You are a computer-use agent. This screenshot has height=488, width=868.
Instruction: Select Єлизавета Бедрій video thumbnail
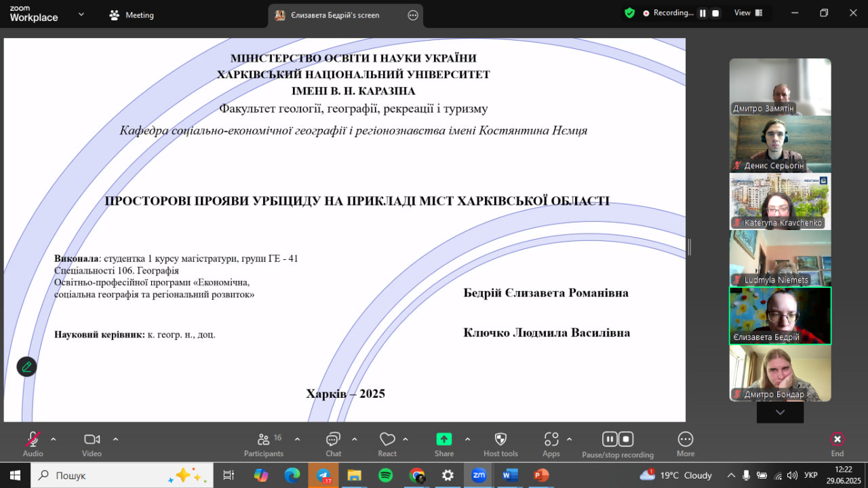pyautogui.click(x=780, y=316)
